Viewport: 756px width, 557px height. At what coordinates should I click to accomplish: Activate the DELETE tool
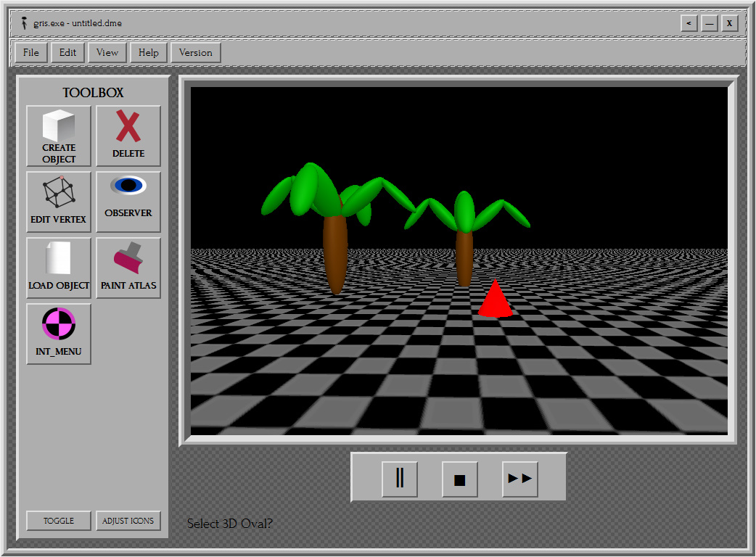pos(128,136)
